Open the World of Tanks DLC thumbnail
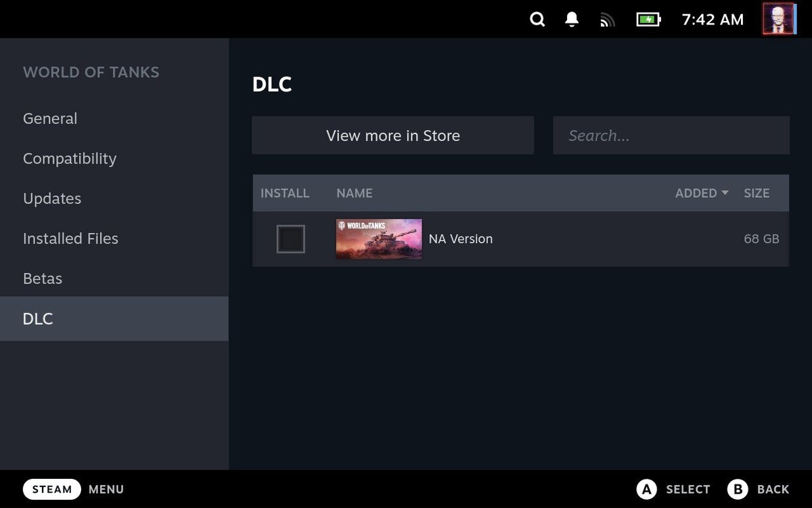This screenshot has height=508, width=812. point(379,239)
